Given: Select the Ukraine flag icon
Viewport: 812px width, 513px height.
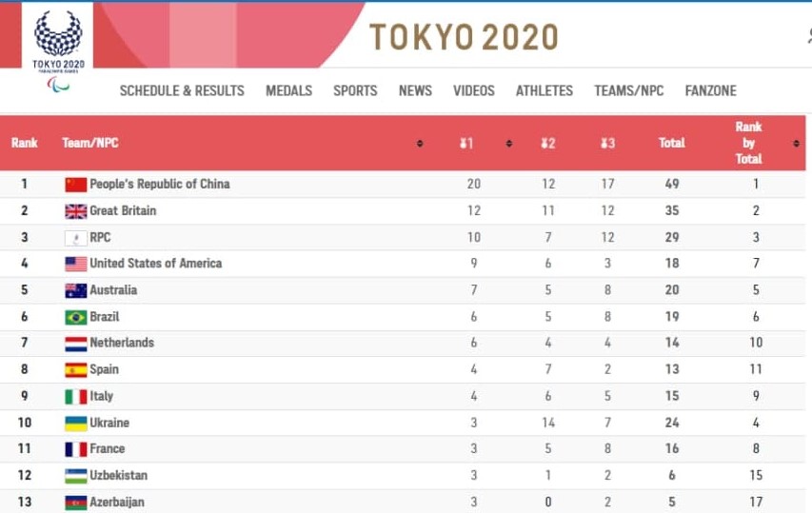Looking at the screenshot, I should coord(76,423).
